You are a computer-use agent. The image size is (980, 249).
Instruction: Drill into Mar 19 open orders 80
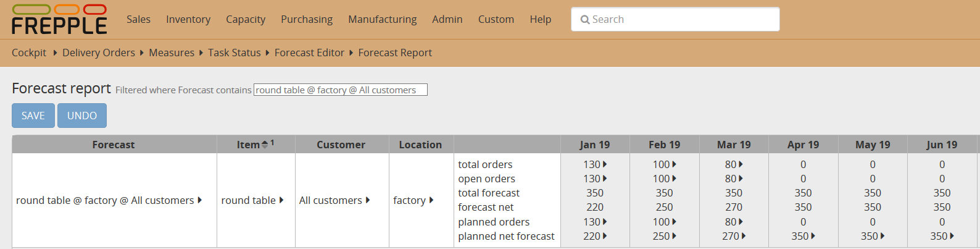point(741,179)
